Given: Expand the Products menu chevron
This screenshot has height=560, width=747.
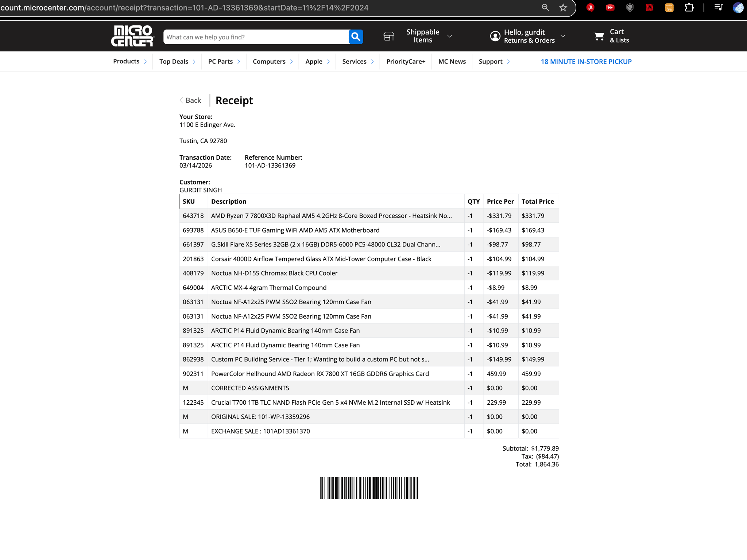Looking at the screenshot, I should [x=145, y=62].
